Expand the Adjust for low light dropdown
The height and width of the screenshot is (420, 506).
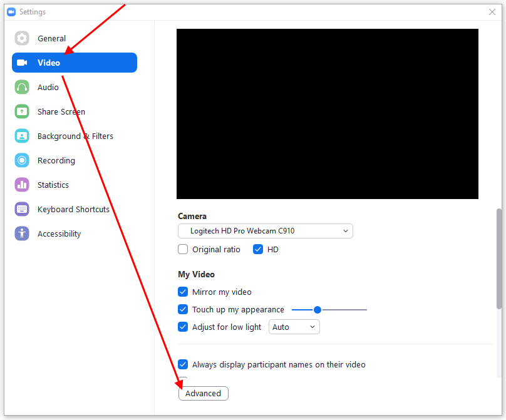[294, 327]
